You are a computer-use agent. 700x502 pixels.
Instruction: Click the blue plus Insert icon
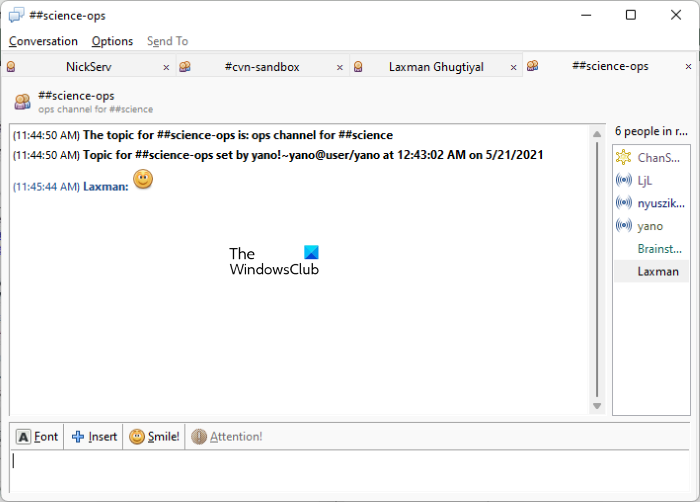[x=78, y=436]
